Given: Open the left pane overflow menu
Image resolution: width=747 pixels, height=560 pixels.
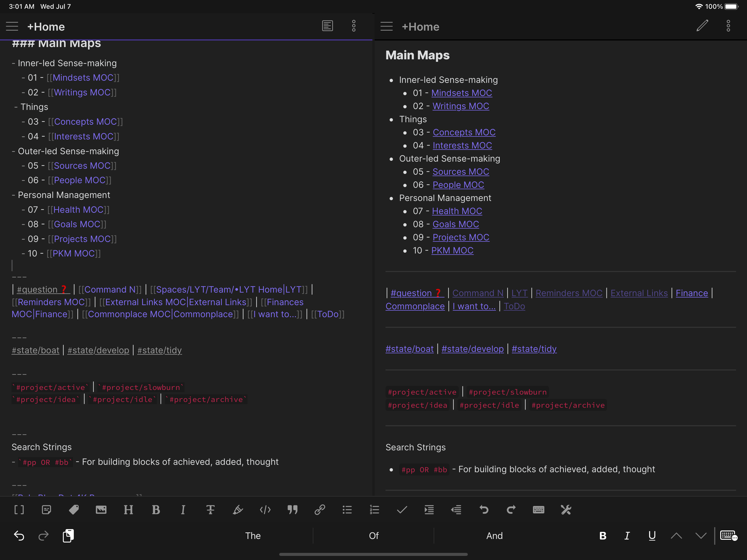Looking at the screenshot, I should click(x=354, y=26).
